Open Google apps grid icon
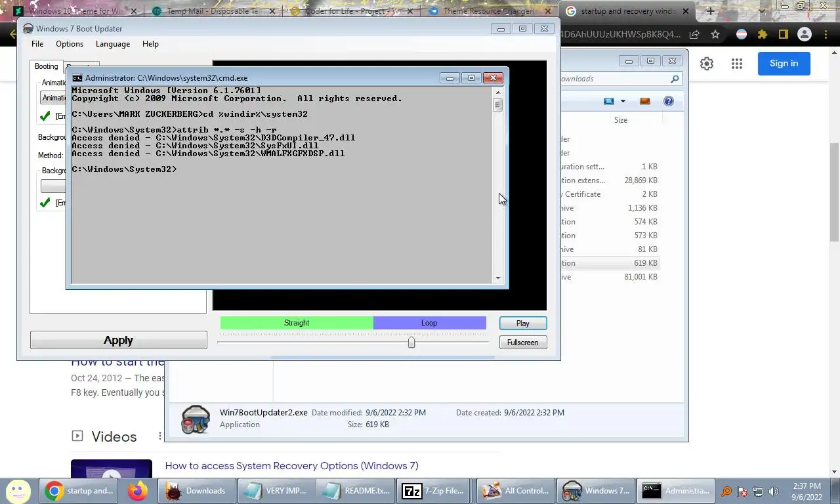 (737, 64)
